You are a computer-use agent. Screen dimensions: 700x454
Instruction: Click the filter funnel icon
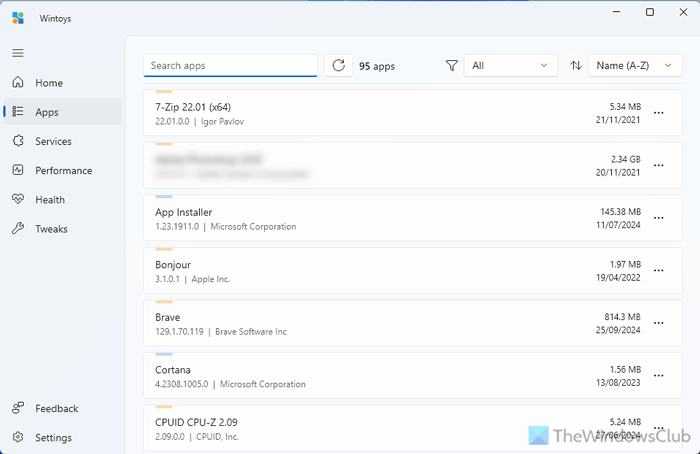click(x=452, y=66)
